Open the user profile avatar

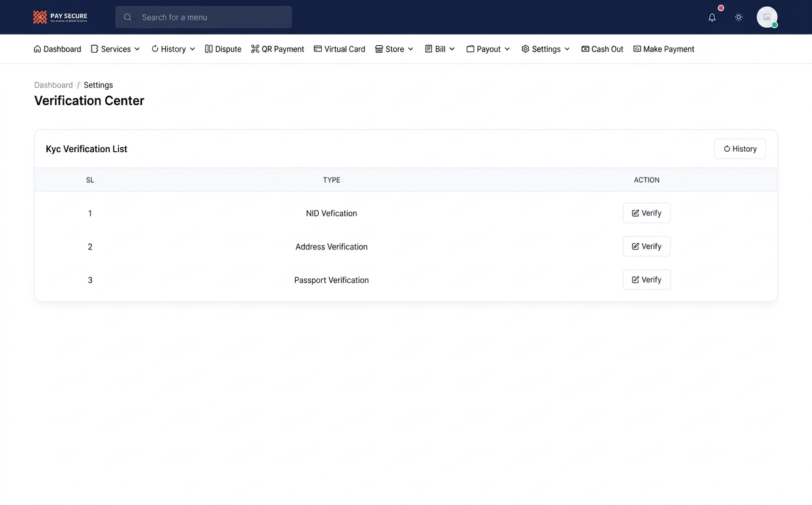pos(767,17)
